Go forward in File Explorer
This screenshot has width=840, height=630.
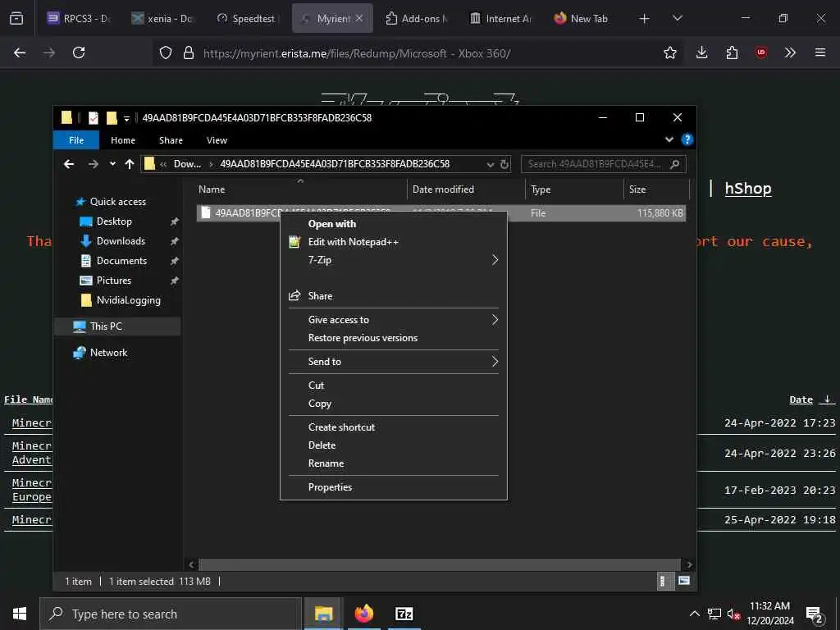pyautogui.click(x=93, y=164)
